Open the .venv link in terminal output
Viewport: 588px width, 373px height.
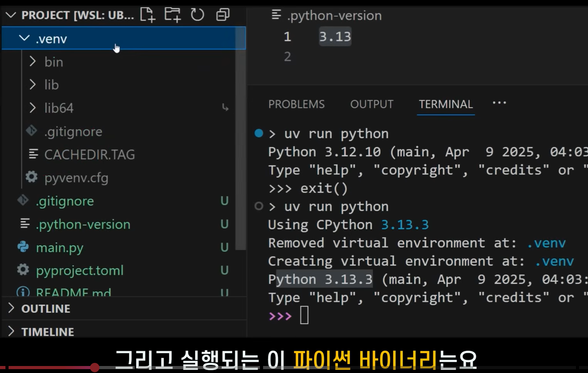(x=546, y=242)
